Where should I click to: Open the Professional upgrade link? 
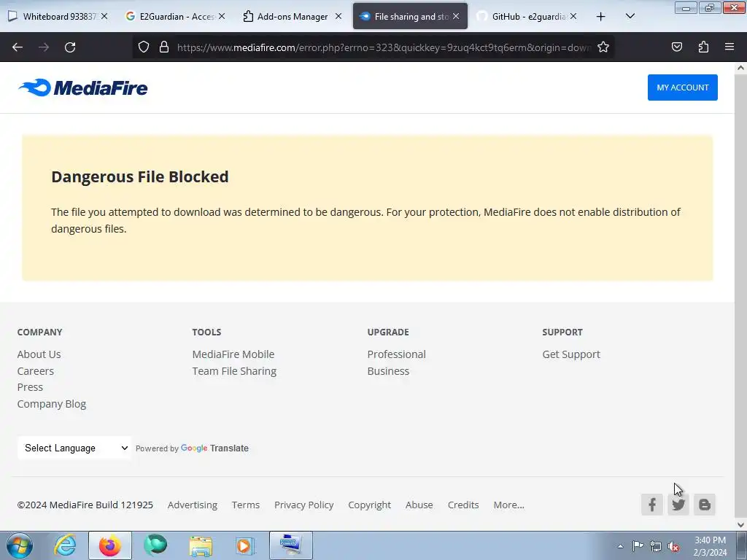tap(396, 354)
